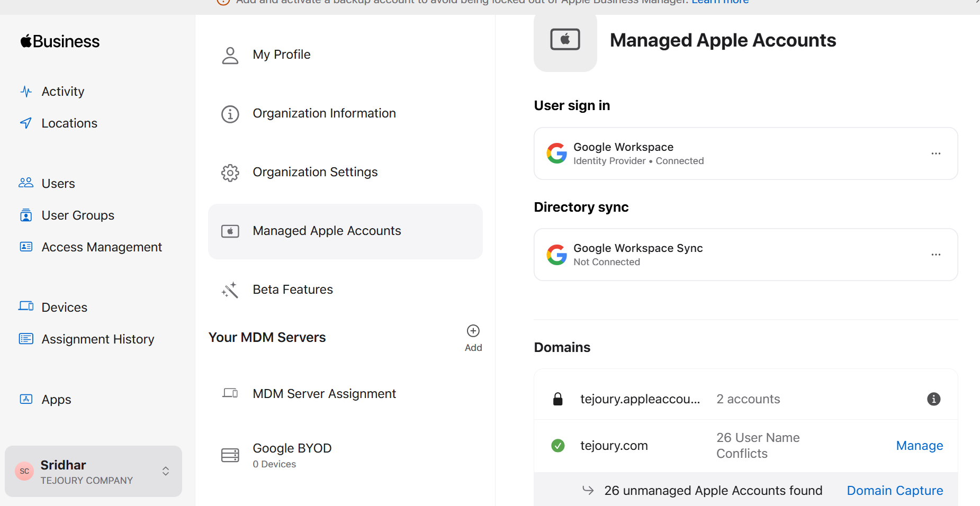The width and height of the screenshot is (980, 506).
Task: Open MDM Server Assignment
Action: (324, 394)
